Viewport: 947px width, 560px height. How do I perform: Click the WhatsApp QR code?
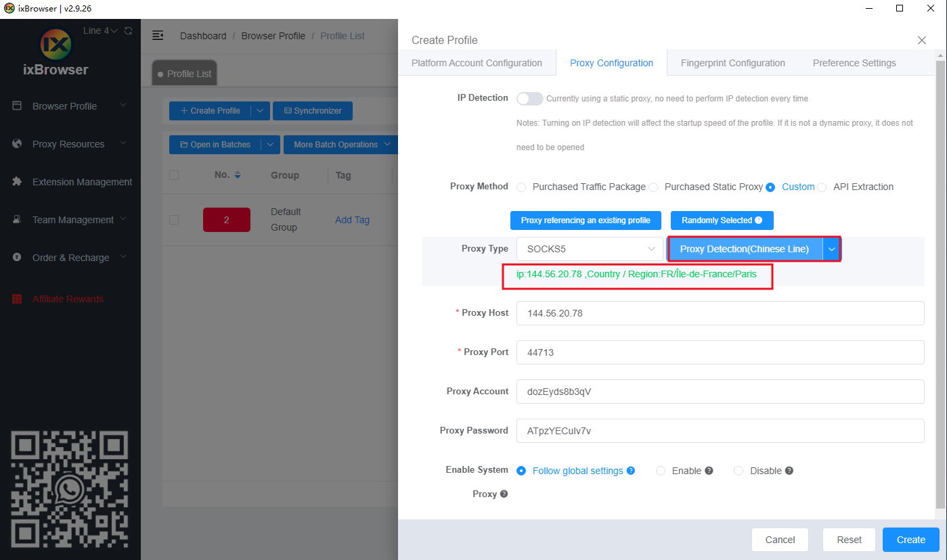70,490
